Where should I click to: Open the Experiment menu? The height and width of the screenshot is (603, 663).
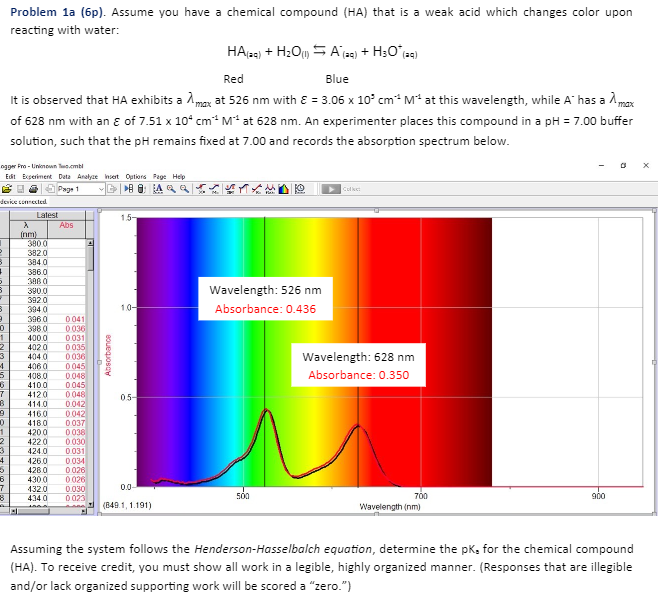click(37, 177)
